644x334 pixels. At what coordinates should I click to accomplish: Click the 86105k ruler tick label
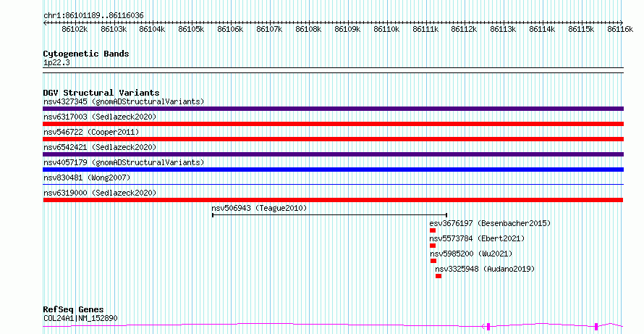point(191,29)
